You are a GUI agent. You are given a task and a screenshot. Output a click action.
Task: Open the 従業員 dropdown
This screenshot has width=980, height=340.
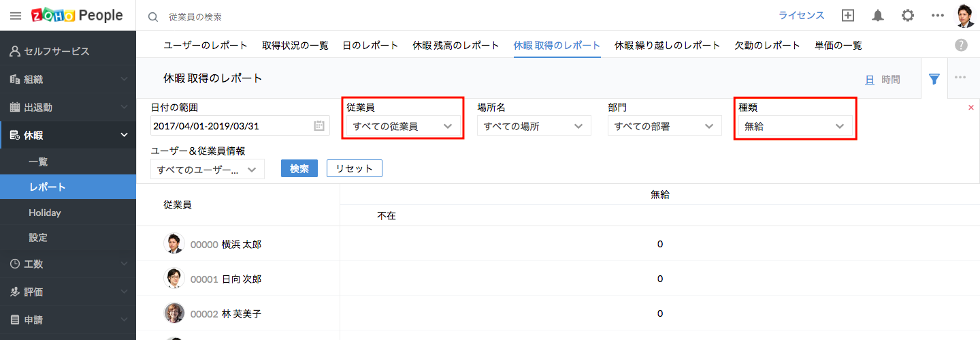(x=402, y=126)
